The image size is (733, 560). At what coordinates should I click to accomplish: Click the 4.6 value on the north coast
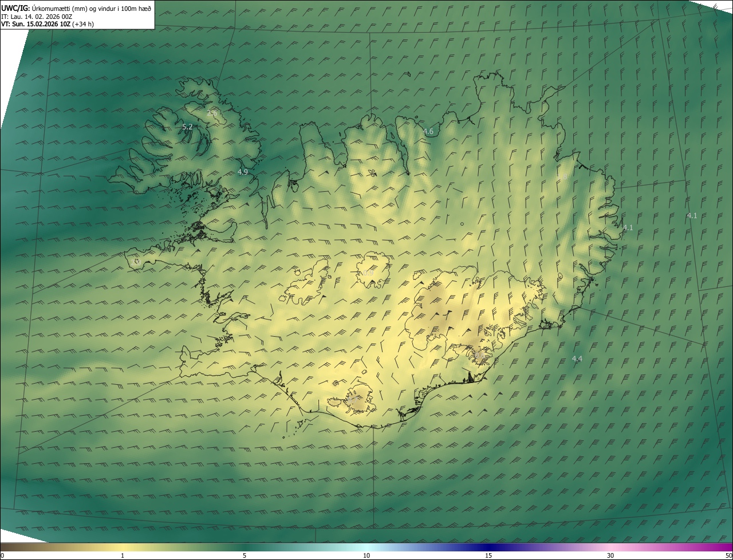point(428,132)
